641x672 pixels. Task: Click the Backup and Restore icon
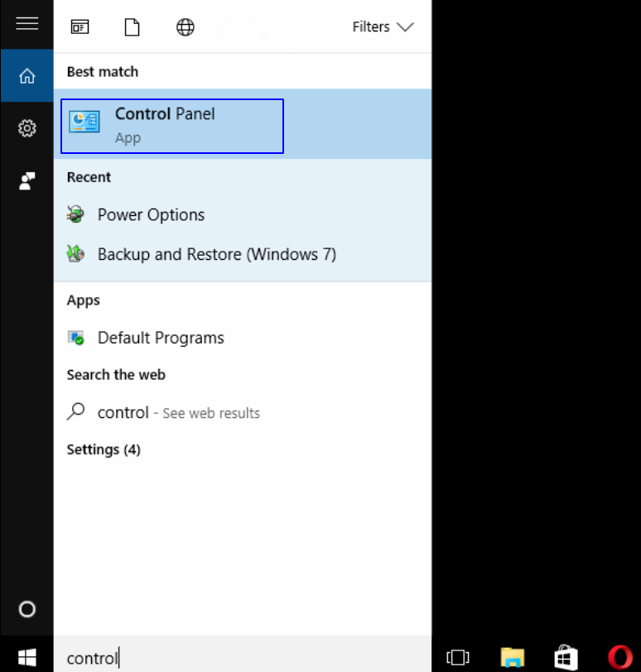click(x=75, y=254)
